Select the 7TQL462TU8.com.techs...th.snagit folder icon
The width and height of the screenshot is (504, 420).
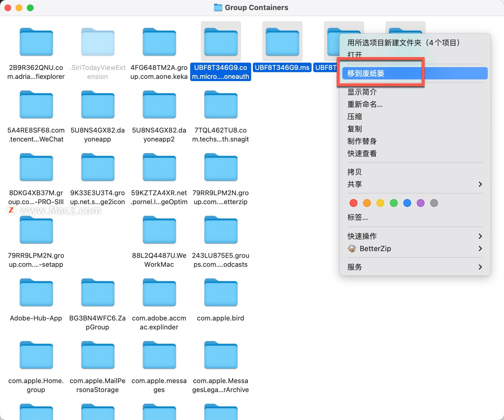click(x=221, y=104)
